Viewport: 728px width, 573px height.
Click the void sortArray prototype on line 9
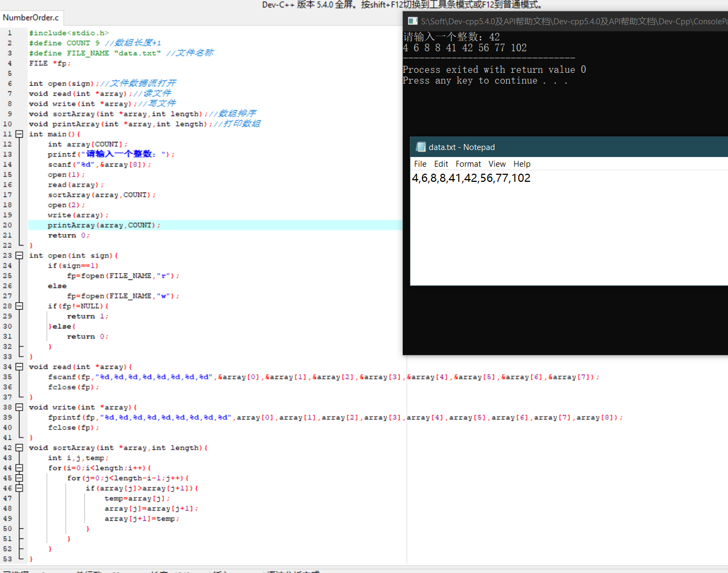tap(142, 114)
